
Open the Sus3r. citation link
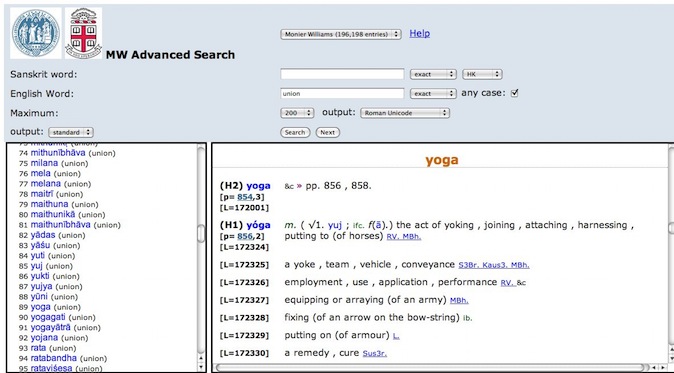[x=375, y=354]
